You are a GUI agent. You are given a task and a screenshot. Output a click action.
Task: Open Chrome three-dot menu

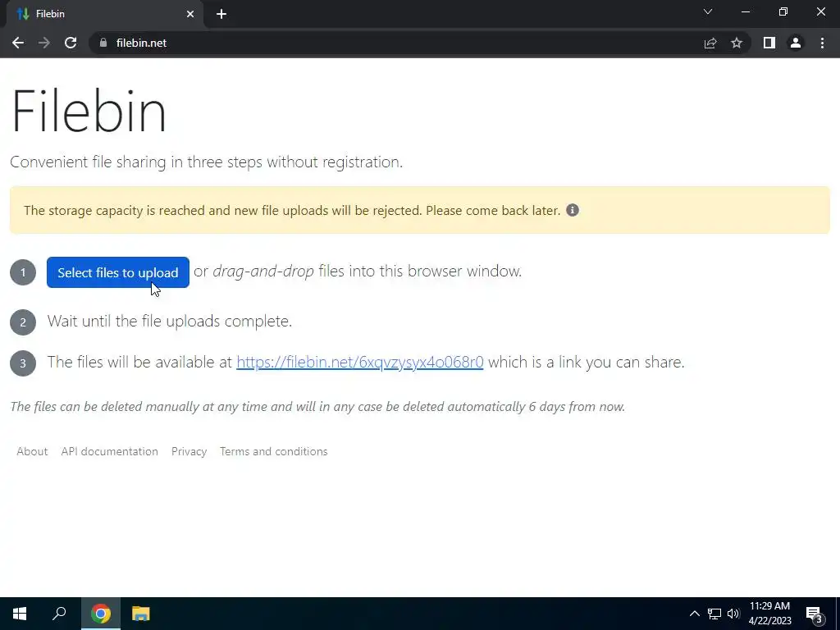pyautogui.click(x=822, y=43)
